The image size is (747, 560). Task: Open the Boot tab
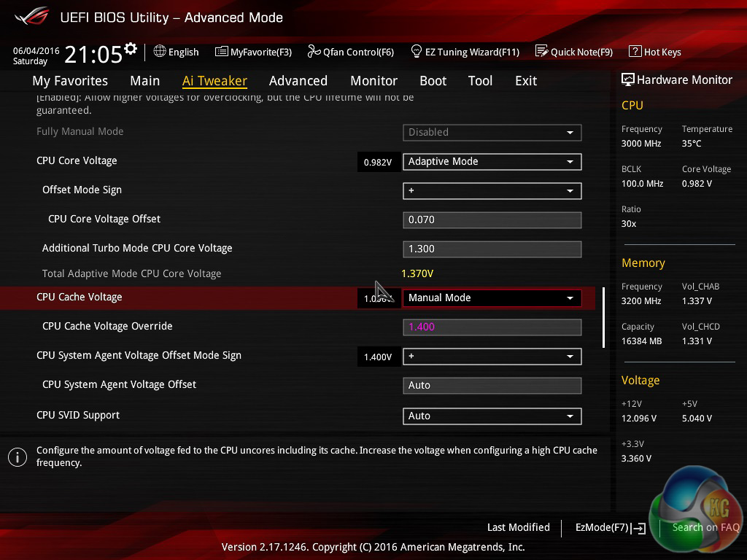[x=433, y=81]
